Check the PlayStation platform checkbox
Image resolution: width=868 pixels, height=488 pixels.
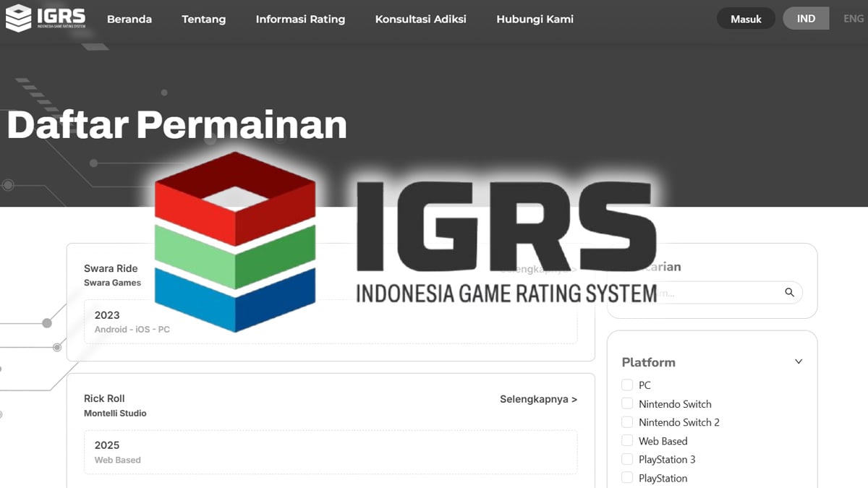pos(626,478)
